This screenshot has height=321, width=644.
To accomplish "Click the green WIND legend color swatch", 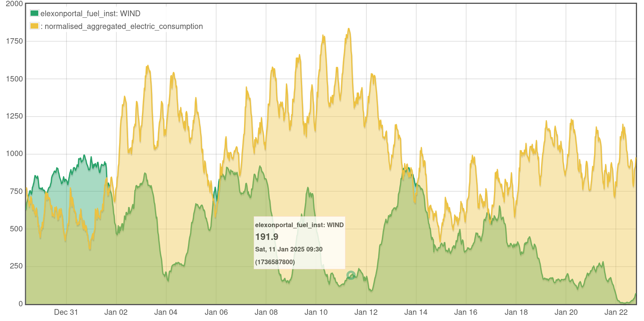I will 34,13.
